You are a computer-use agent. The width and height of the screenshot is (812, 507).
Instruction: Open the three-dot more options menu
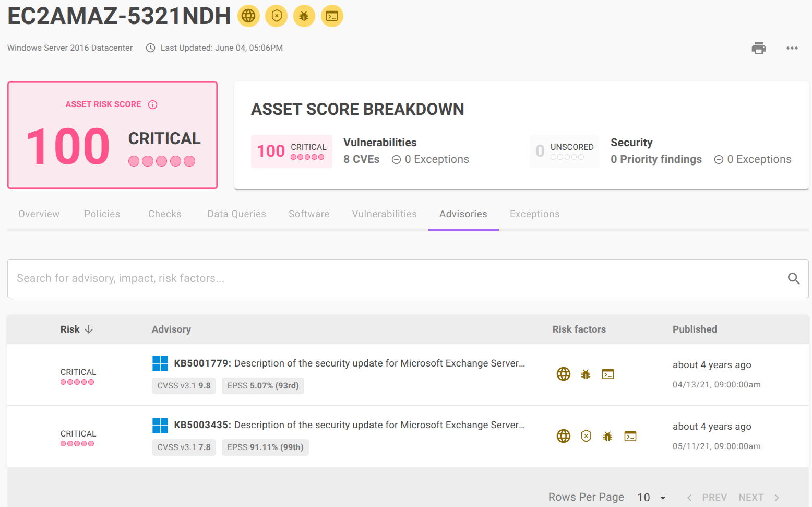point(792,48)
